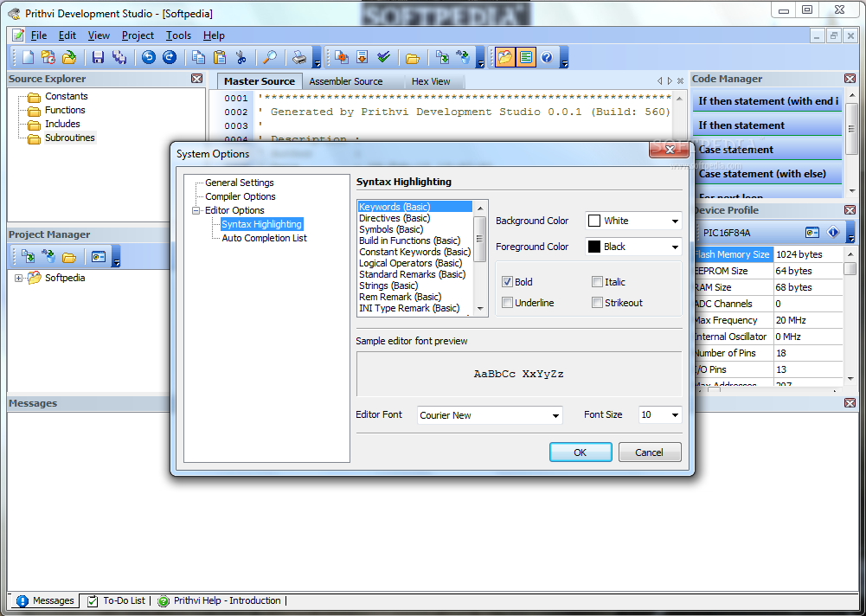The height and width of the screenshot is (616, 866).
Task: Open the File menu
Action: pyautogui.click(x=39, y=35)
